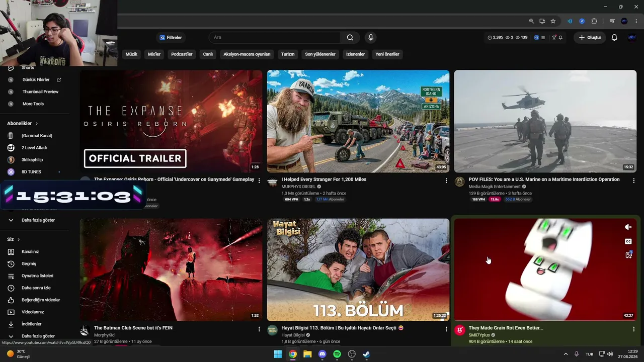This screenshot has width=644, height=362.
Task: Show hidden system tray icons
Action: 566,354
